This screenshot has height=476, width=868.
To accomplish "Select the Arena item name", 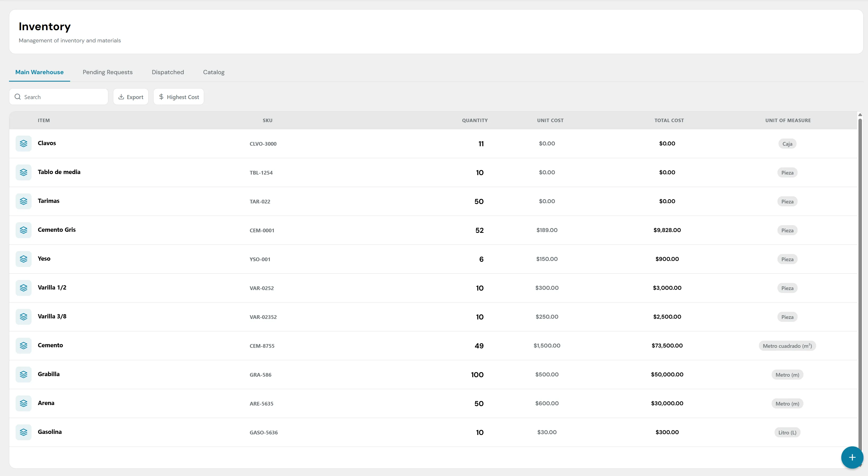I will [x=46, y=403].
